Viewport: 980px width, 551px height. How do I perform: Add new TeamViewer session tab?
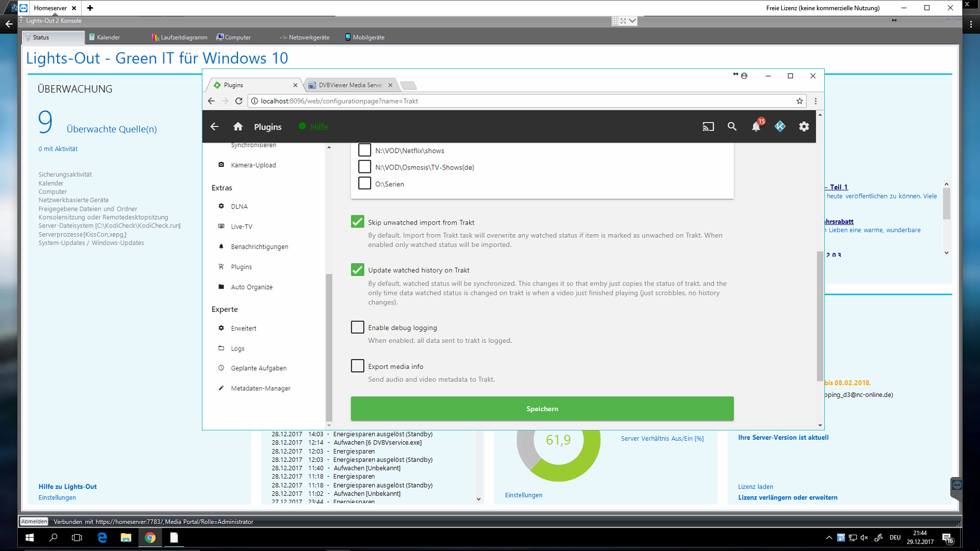90,8
